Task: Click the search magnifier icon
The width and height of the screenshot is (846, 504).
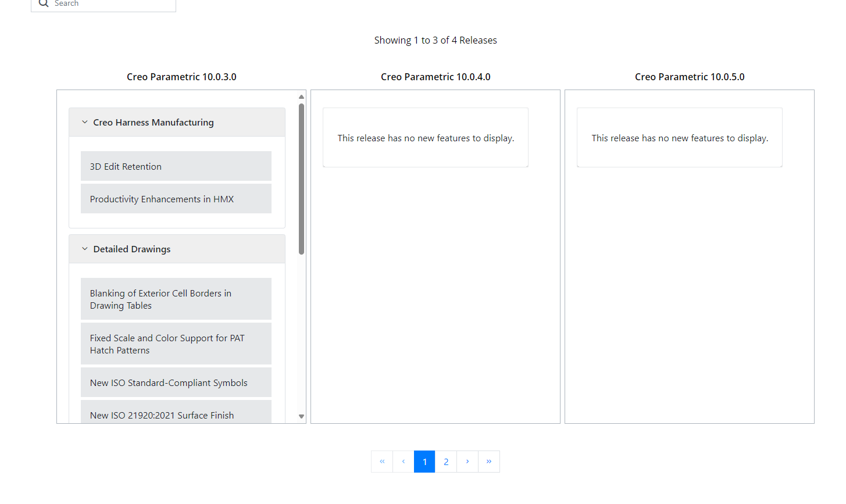Action: click(x=43, y=3)
